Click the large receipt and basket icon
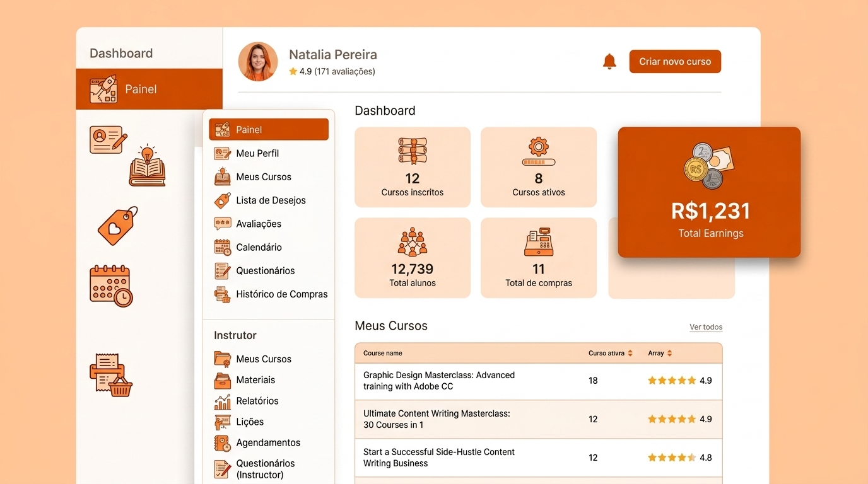868x484 pixels. [x=111, y=375]
